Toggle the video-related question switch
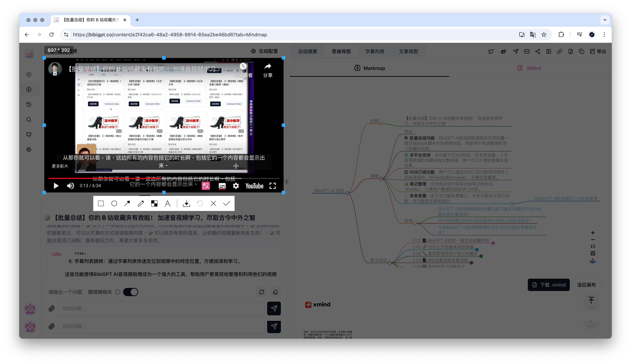This screenshot has width=631, height=364. [x=130, y=292]
